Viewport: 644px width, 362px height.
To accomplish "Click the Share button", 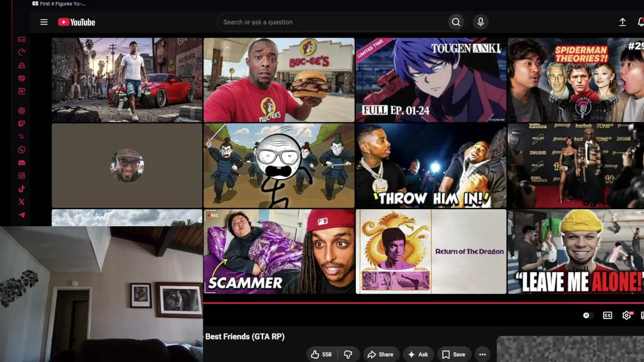I will click(380, 354).
